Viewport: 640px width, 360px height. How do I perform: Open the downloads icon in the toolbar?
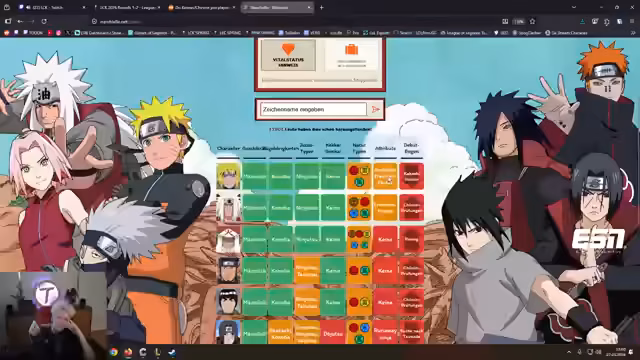(x=582, y=21)
